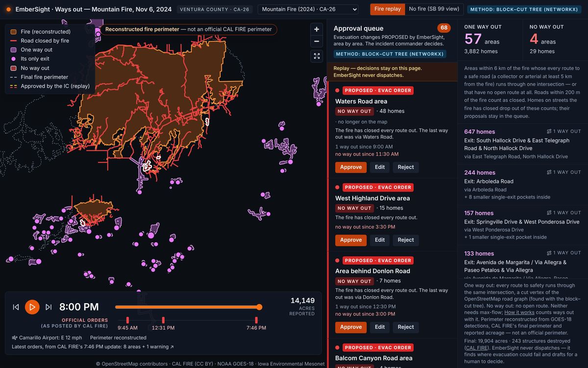Click the Fire (reconstructed) legend swatch
Screen dimensions: 588x368
(x=14, y=32)
